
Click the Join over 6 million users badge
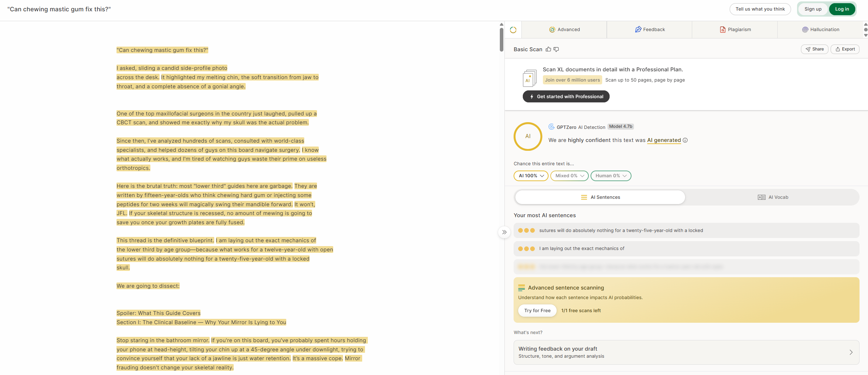[x=572, y=80]
